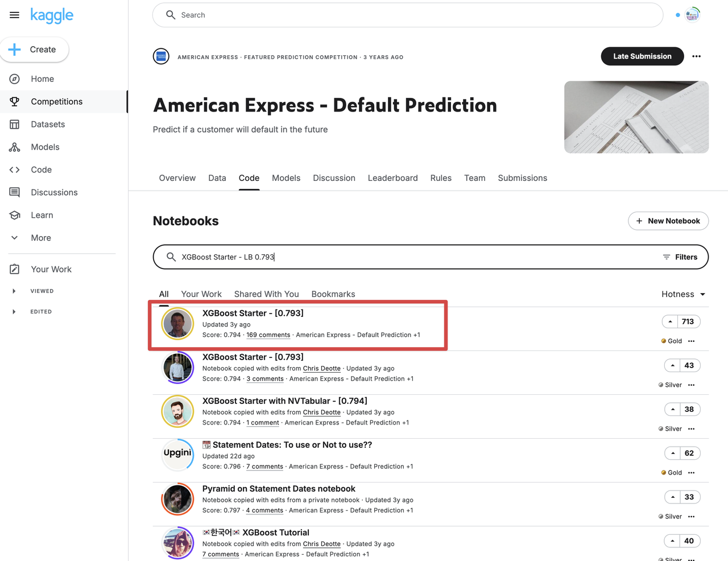Open Models in the sidebar
This screenshot has height=561, width=728.
coord(45,147)
